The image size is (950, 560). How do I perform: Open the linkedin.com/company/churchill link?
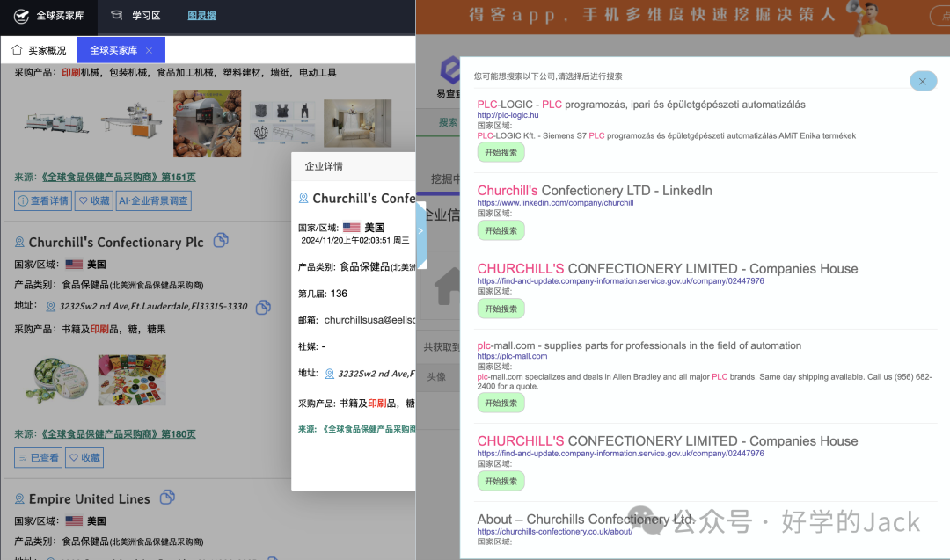pos(555,203)
